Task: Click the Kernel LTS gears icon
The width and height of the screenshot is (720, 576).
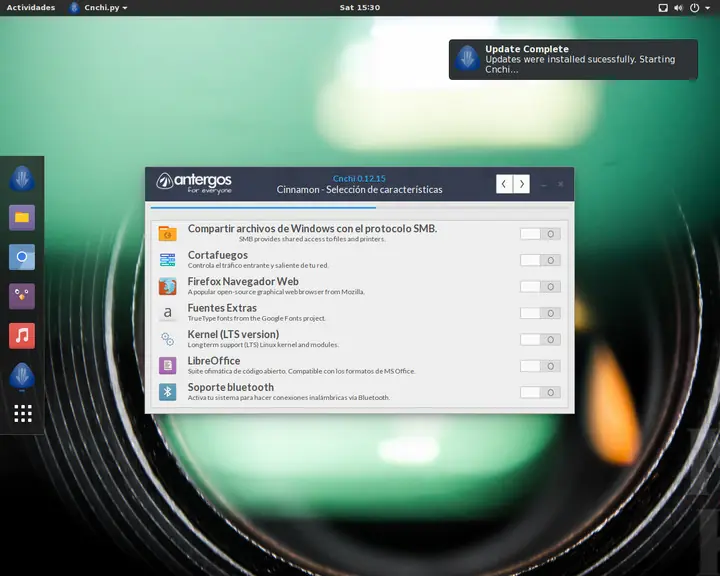Action: click(168, 339)
